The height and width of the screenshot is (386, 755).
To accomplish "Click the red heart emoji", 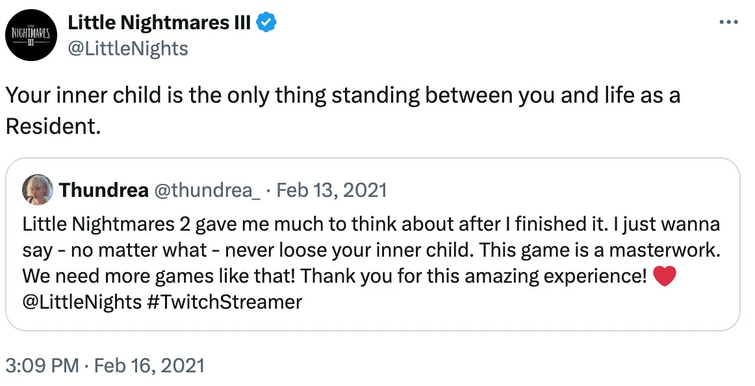I will click(x=665, y=276).
